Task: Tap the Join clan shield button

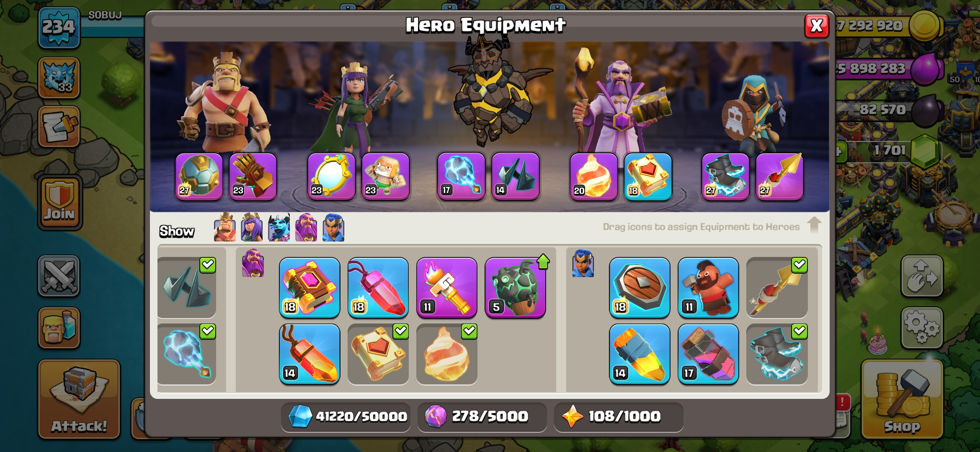Action: (x=59, y=203)
